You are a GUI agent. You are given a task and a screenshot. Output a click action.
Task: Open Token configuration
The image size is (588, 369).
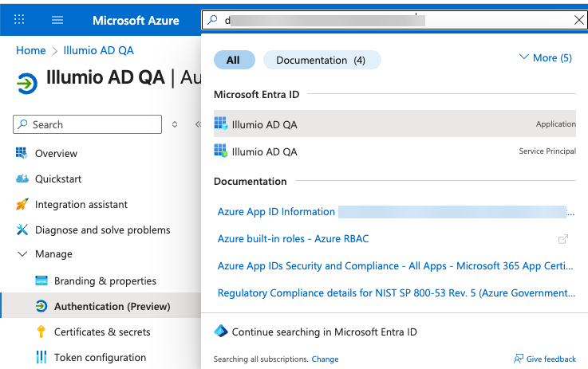point(101,357)
